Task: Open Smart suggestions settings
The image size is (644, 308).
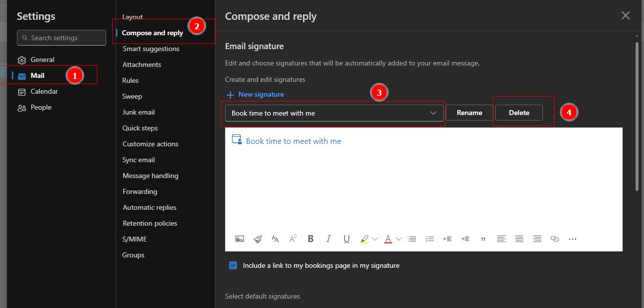Action: [x=151, y=49]
